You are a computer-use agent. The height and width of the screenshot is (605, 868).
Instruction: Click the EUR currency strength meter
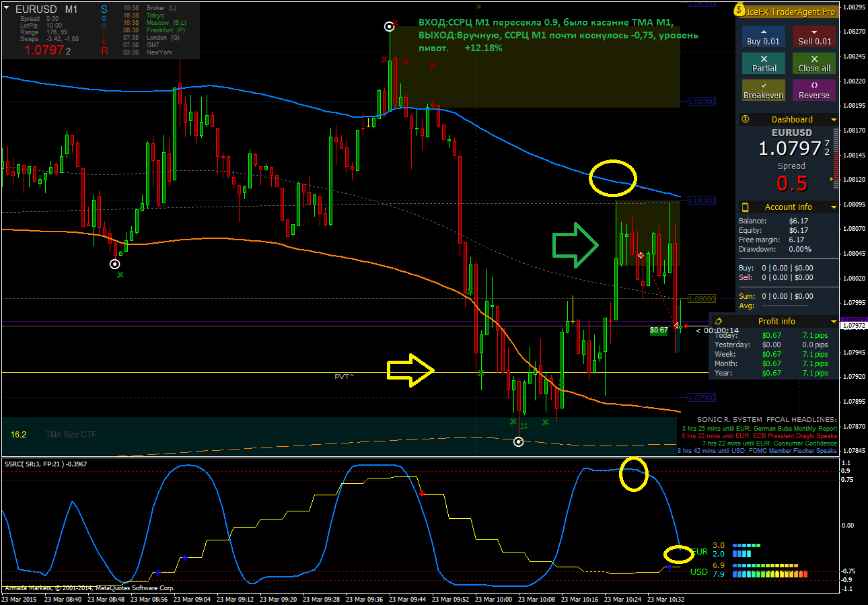coord(746,549)
